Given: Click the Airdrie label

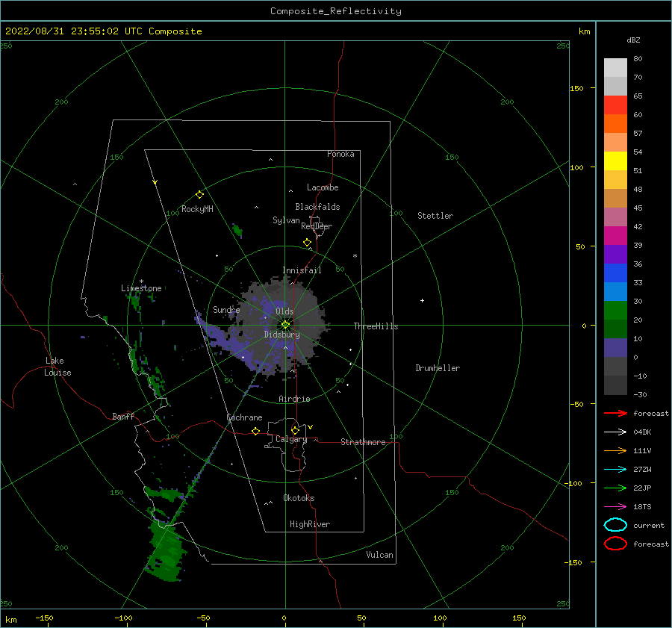Looking at the screenshot, I should [294, 399].
